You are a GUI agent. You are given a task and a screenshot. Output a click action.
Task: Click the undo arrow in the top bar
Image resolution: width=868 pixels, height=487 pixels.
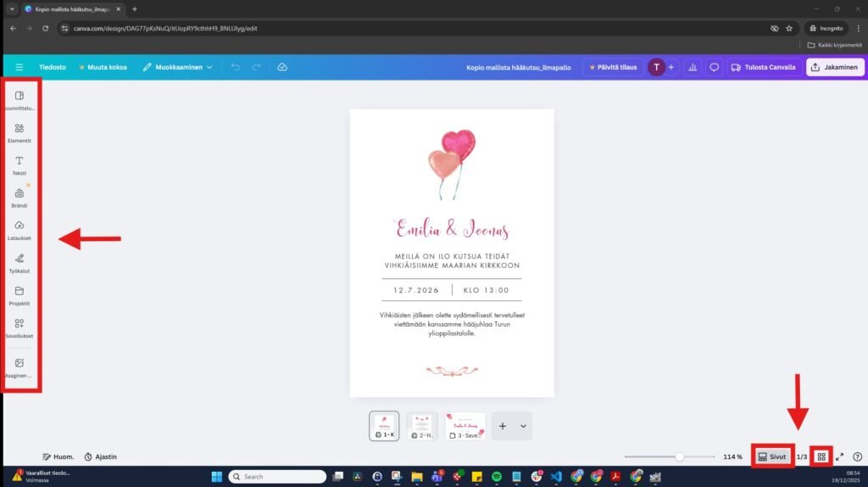click(x=236, y=67)
